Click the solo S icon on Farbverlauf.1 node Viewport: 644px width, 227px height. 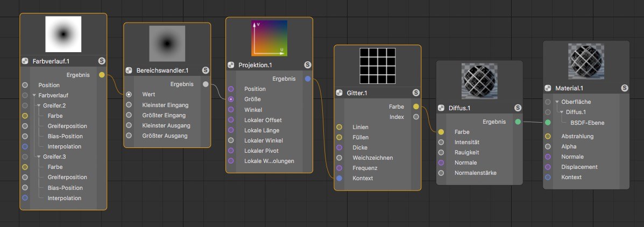pos(102,61)
